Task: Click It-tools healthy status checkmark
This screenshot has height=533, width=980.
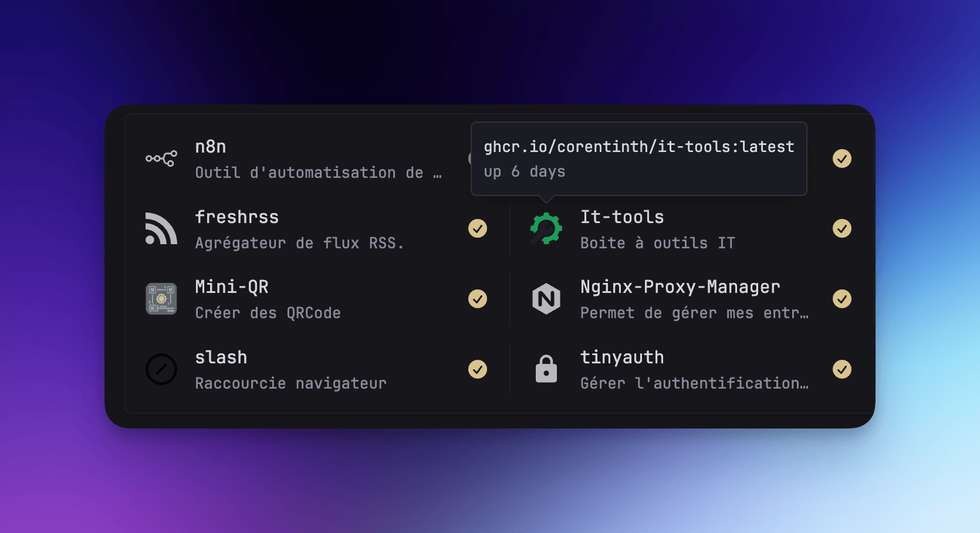Action: (x=842, y=228)
